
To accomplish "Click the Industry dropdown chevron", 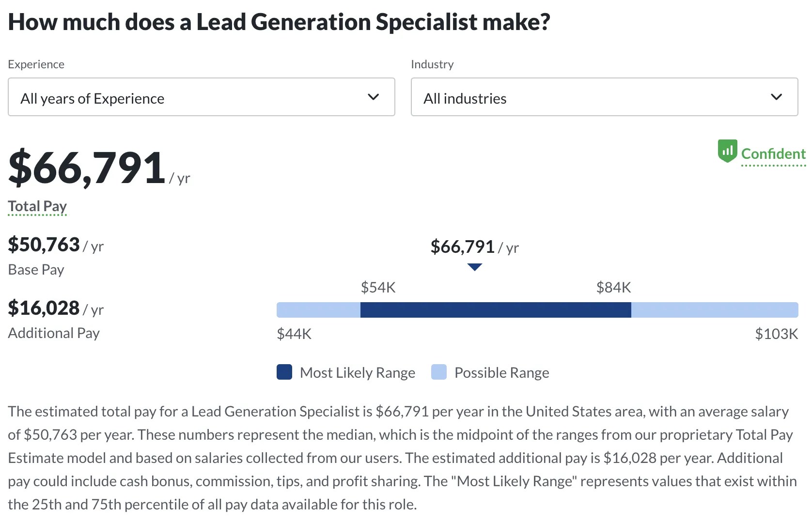I will tap(777, 97).
